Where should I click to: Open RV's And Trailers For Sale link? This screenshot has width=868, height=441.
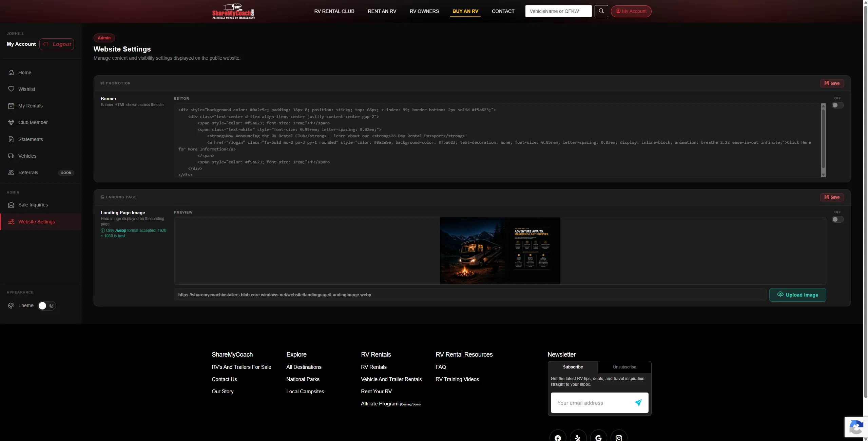(241, 367)
